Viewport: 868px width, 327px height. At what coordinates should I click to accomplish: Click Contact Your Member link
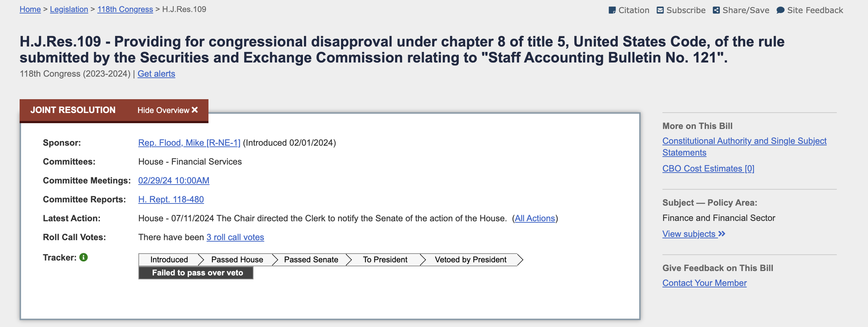click(704, 283)
